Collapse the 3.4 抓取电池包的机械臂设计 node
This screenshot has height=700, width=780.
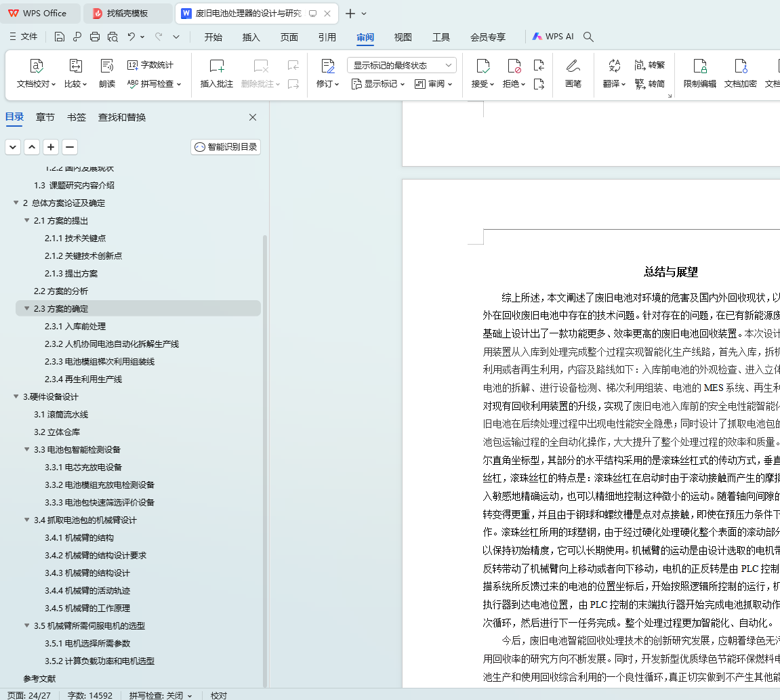[x=27, y=520]
